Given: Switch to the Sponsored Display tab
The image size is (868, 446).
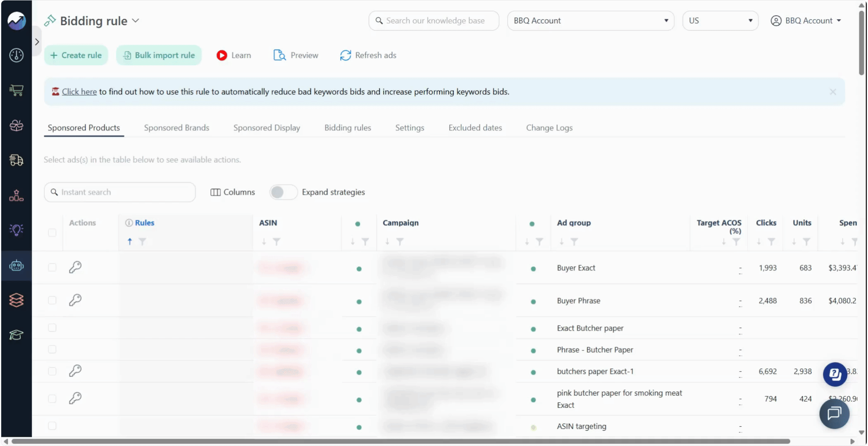Looking at the screenshot, I should tap(267, 128).
